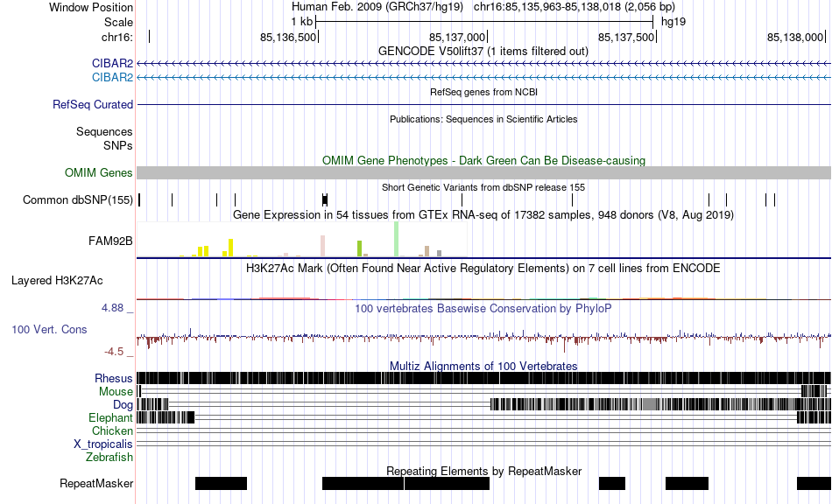Click the RefSeq Curated gene line
832x504 pixels.
click(483, 104)
